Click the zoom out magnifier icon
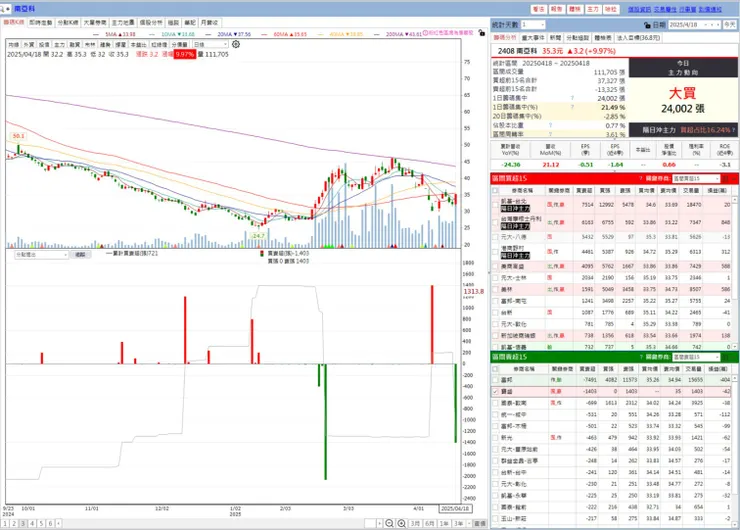 point(389,523)
